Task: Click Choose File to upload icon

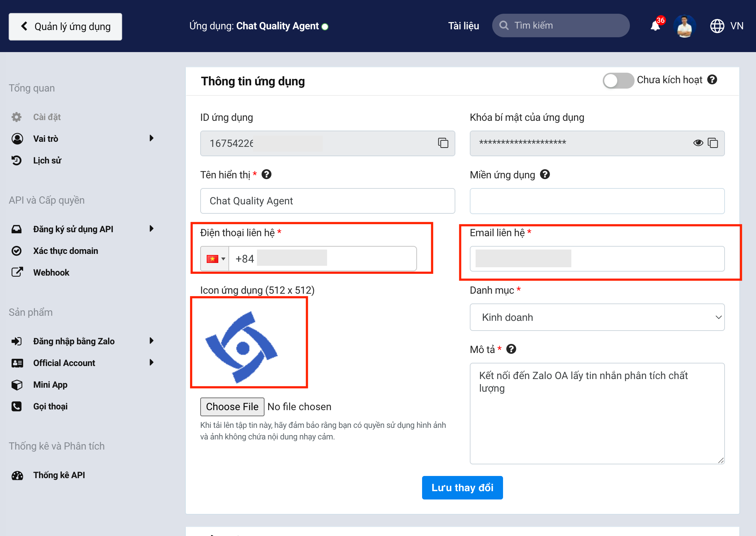Action: tap(232, 407)
